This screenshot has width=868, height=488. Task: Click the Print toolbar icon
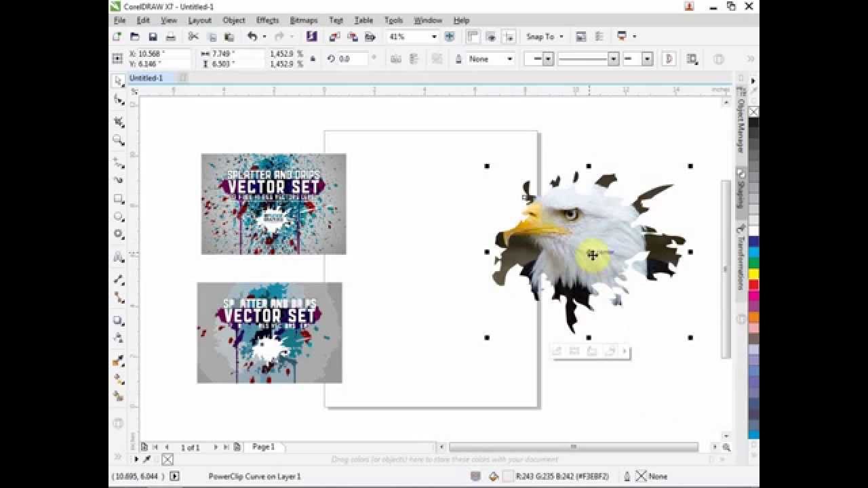(x=171, y=37)
